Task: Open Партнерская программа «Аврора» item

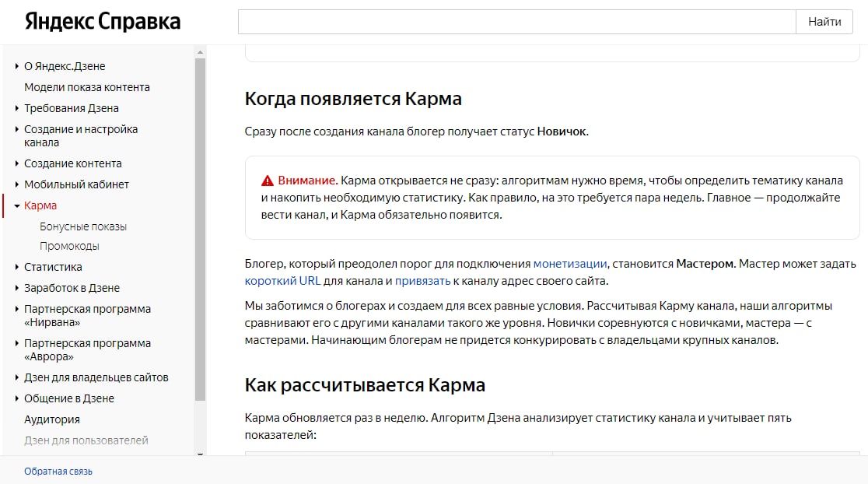Action: pos(87,350)
